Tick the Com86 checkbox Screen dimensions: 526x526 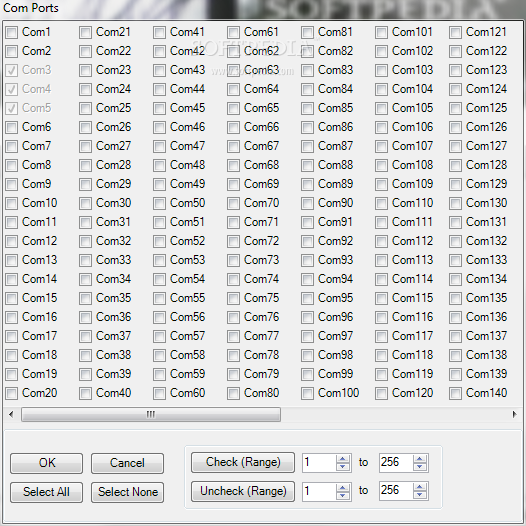pos(308,127)
